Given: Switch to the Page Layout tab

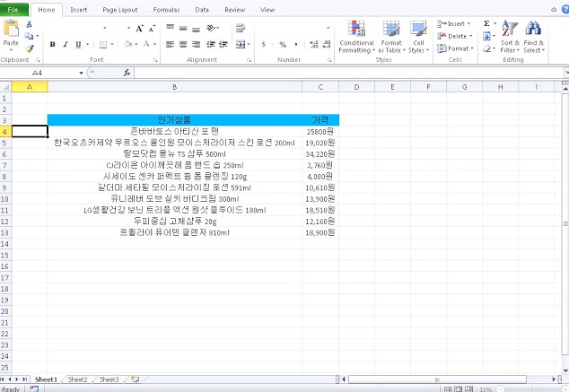Looking at the screenshot, I should tap(120, 9).
